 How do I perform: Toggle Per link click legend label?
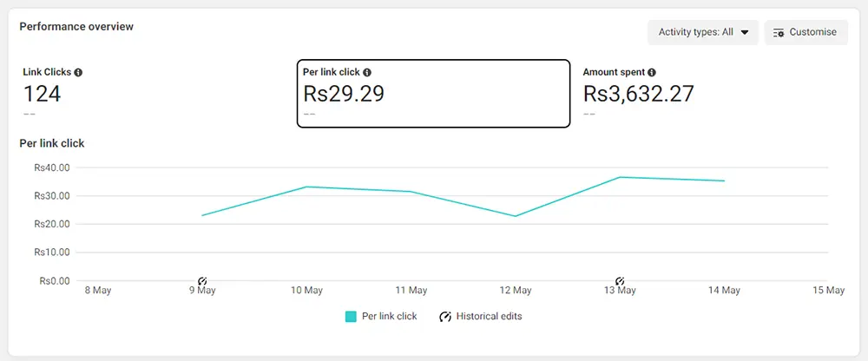pyautogui.click(x=389, y=316)
